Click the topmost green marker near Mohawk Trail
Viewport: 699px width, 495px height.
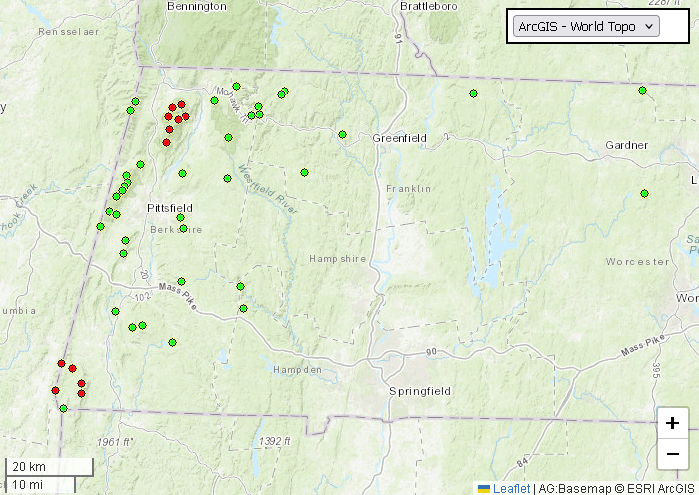(237, 87)
